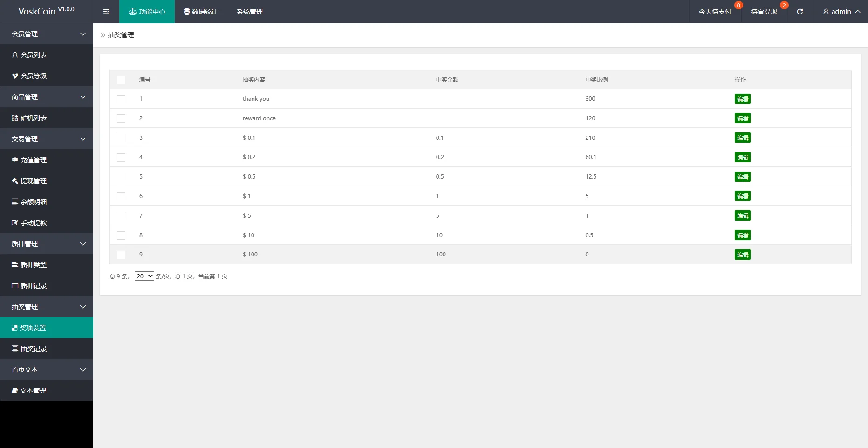Click 编辑 button for reward once row
The image size is (868, 448).
click(x=742, y=118)
